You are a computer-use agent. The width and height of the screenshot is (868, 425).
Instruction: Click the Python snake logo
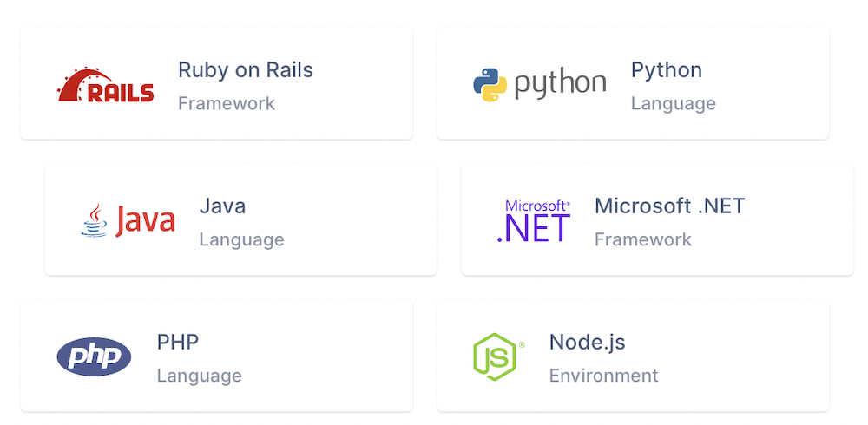point(490,85)
